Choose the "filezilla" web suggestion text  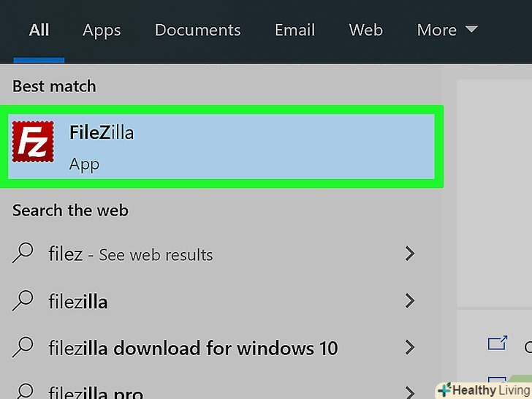pos(78,301)
